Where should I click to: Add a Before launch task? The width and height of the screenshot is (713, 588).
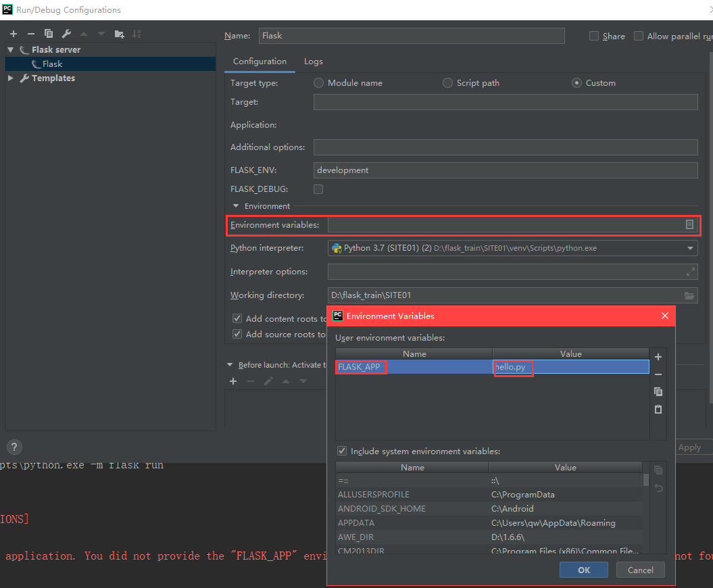233,381
